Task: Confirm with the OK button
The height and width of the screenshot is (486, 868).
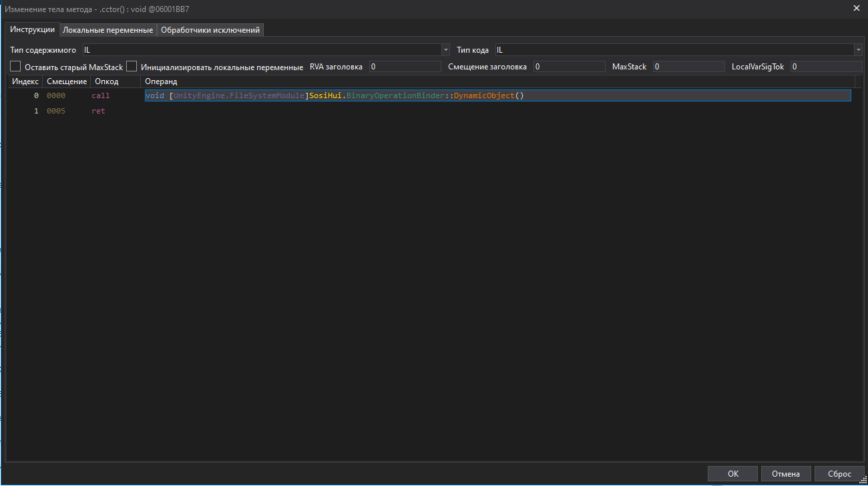Action: tap(732, 474)
